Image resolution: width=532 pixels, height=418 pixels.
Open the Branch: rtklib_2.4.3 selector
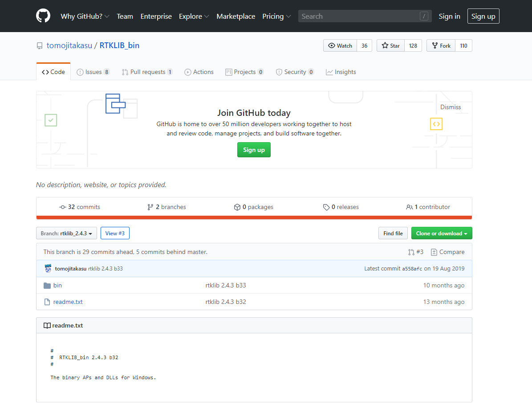pyautogui.click(x=66, y=233)
